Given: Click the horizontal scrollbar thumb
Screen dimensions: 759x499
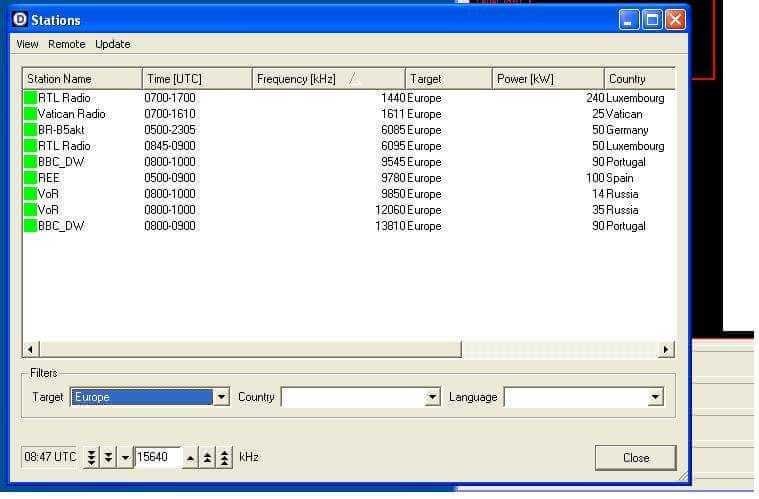Looking at the screenshot, I should click(250, 349).
